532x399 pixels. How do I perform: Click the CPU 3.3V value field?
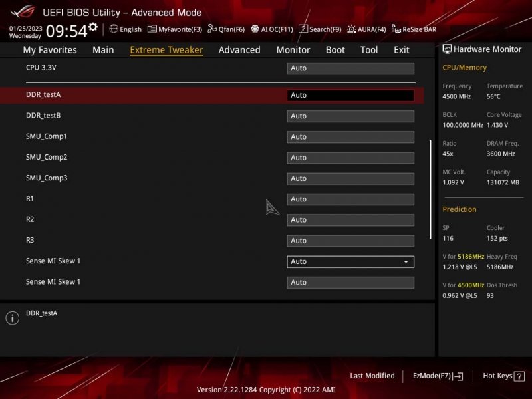point(350,68)
